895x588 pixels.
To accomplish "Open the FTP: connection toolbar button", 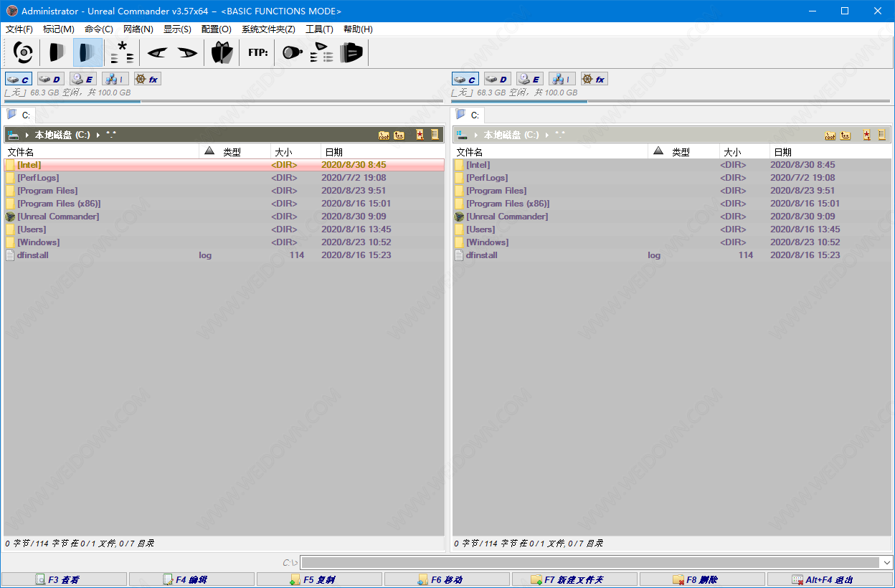I will coord(258,52).
